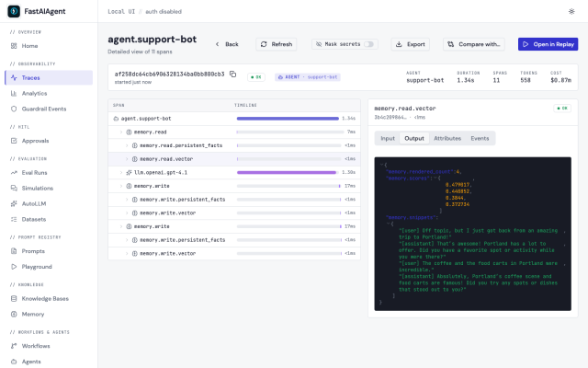The height and width of the screenshot is (368, 588).
Task: Open the Attributes tab
Action: pos(447,139)
